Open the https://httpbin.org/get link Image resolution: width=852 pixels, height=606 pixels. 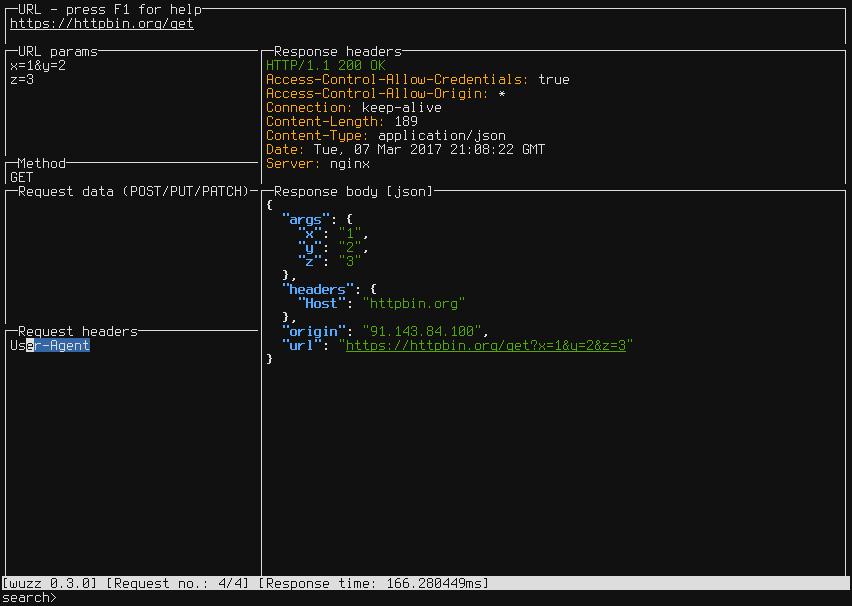pos(100,23)
